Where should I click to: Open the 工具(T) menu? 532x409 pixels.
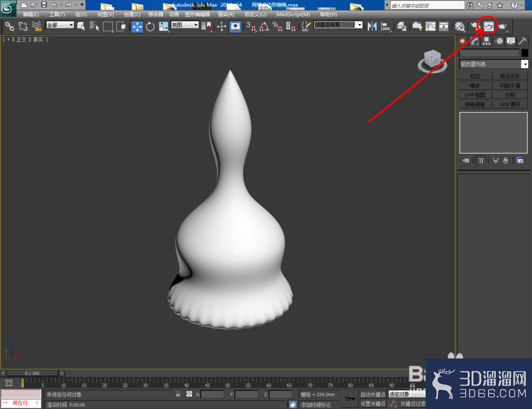[57, 14]
